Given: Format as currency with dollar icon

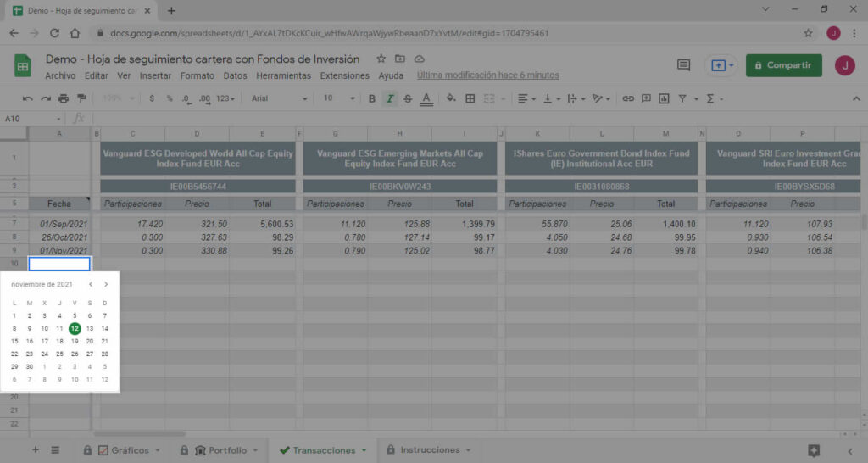Looking at the screenshot, I should click(151, 98).
